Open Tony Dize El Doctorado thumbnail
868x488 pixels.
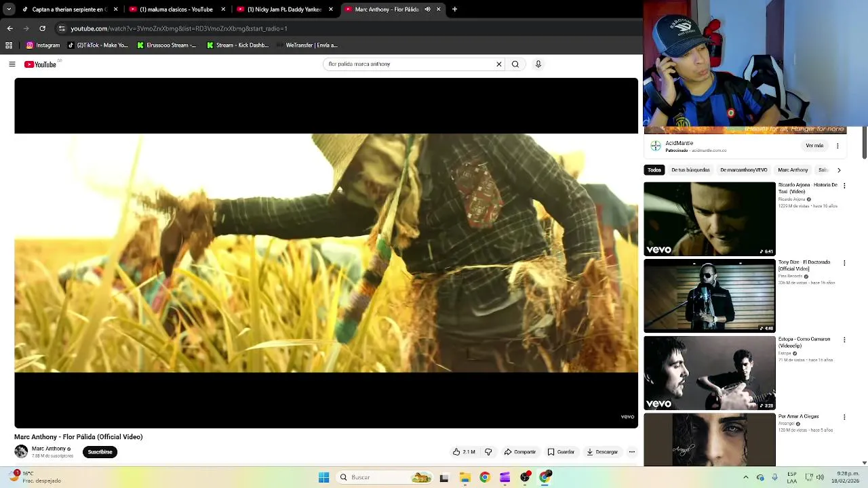point(709,296)
